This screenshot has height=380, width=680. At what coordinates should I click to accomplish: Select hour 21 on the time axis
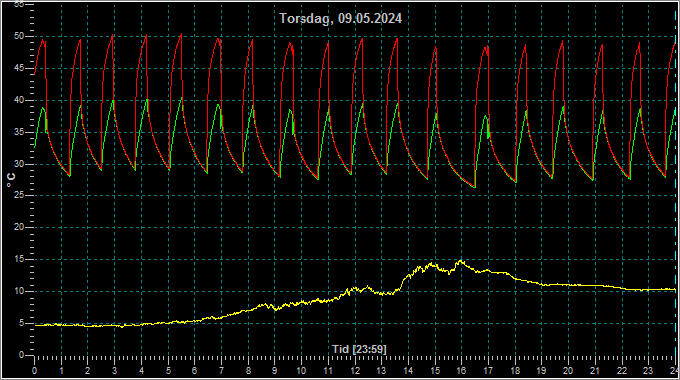595,371
